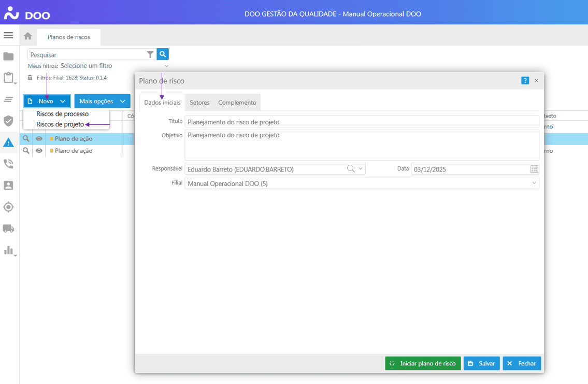The image size is (588, 384).
Task: Click the home icon tab
Action: (28, 36)
